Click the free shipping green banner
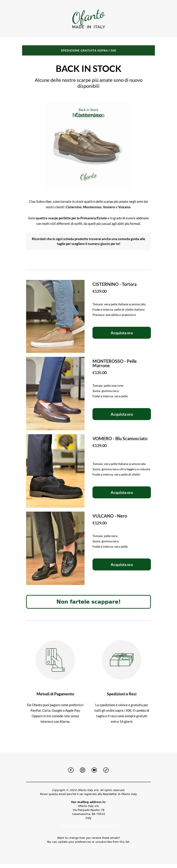Screen dimensions: 177x868 [88, 51]
